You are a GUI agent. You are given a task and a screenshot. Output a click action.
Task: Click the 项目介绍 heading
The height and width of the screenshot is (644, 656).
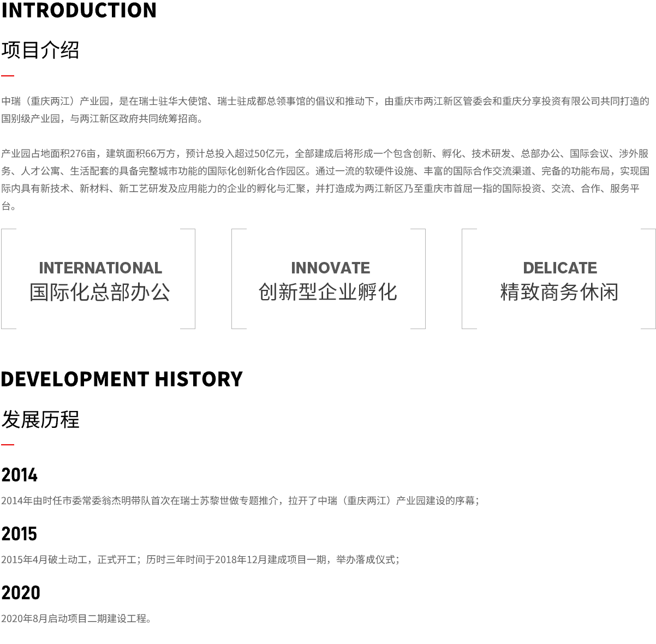40,50
